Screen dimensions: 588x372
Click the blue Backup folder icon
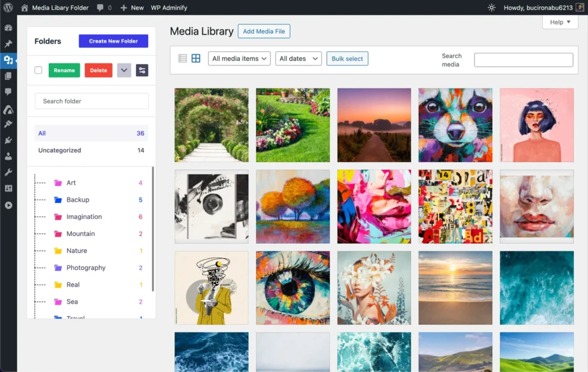tap(58, 200)
